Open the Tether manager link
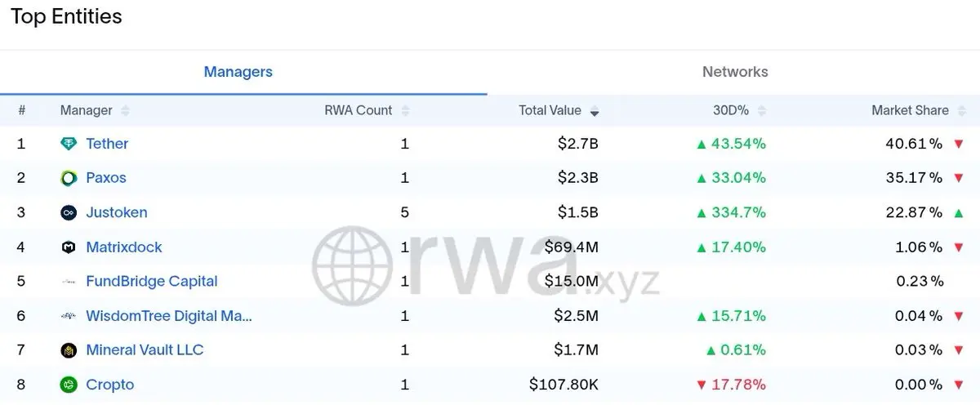Image resolution: width=980 pixels, height=405 pixels. (107, 144)
